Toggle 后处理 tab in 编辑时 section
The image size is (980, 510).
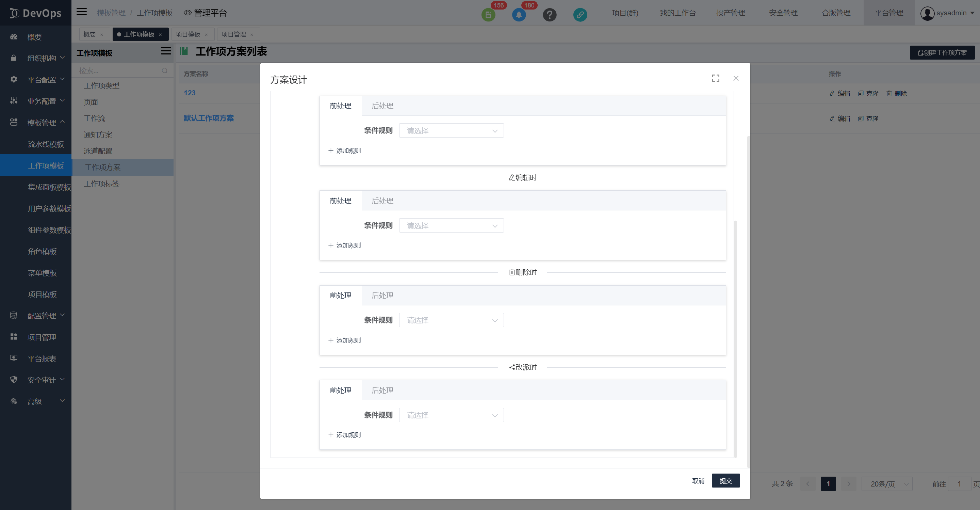[x=382, y=201]
